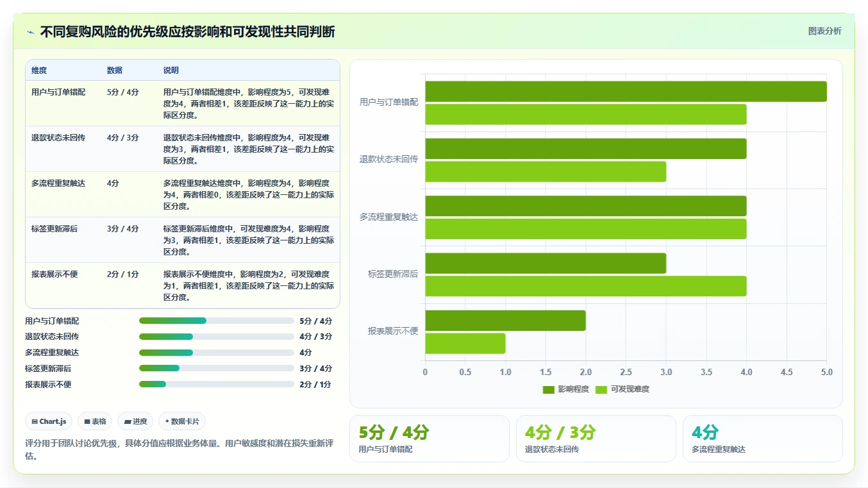This screenshot has height=488, width=868.
Task: Click the 5.0 x-axis tick label
Action: [827, 373]
